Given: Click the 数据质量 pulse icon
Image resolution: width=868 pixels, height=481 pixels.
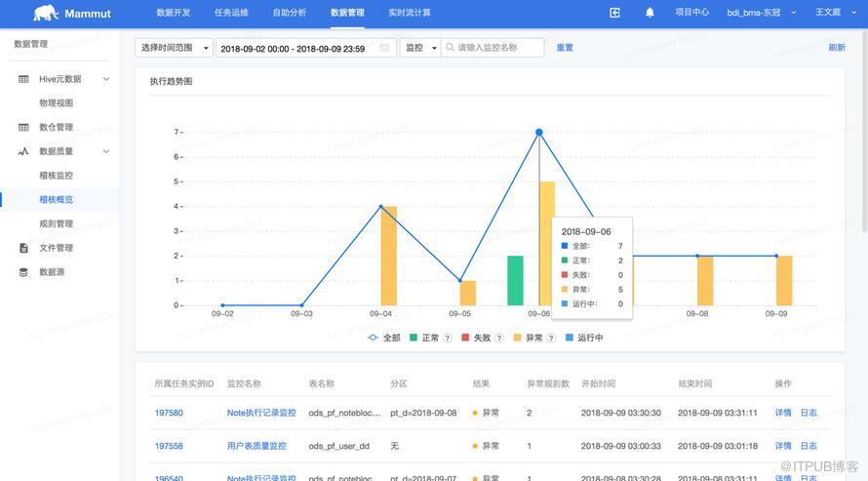Looking at the screenshot, I should click(23, 151).
